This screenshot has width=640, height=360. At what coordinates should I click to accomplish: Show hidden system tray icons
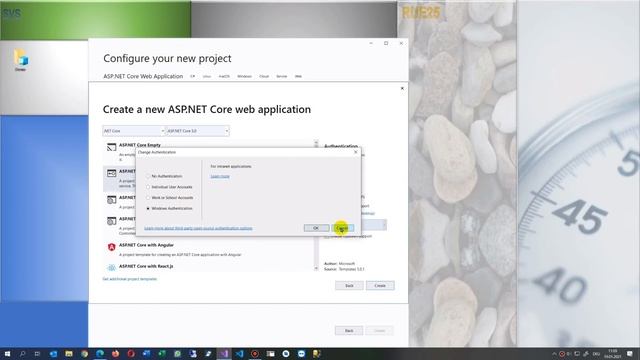coord(554,354)
